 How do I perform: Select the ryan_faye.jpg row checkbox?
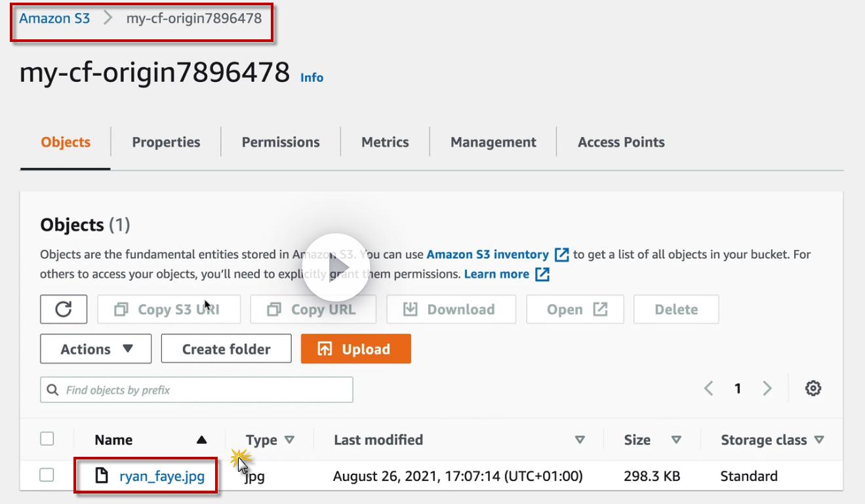click(x=47, y=475)
